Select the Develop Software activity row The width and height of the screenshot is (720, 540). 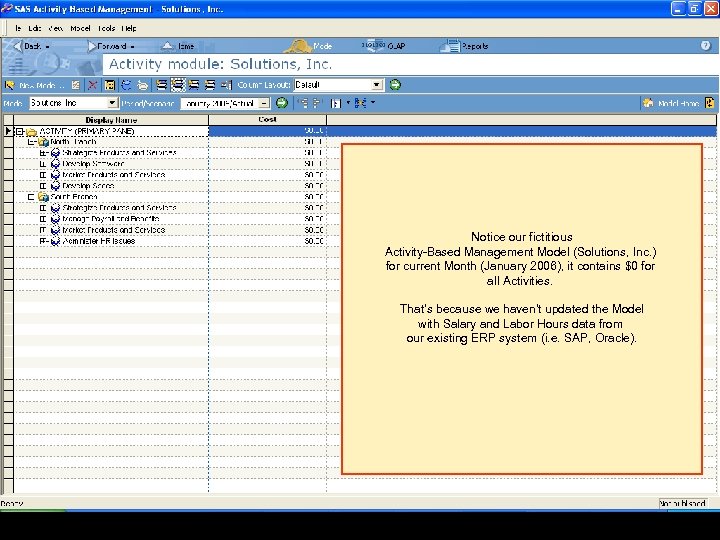click(93, 163)
